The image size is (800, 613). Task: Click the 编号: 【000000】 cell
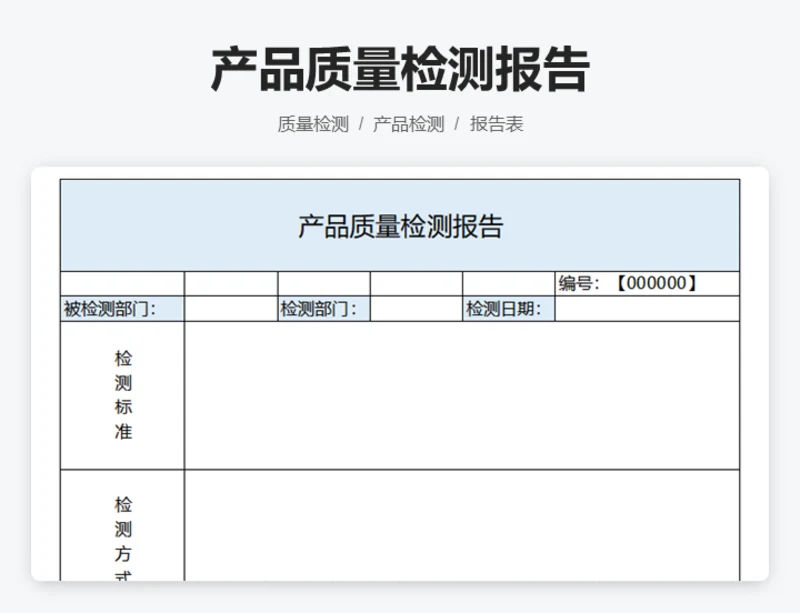tap(647, 283)
